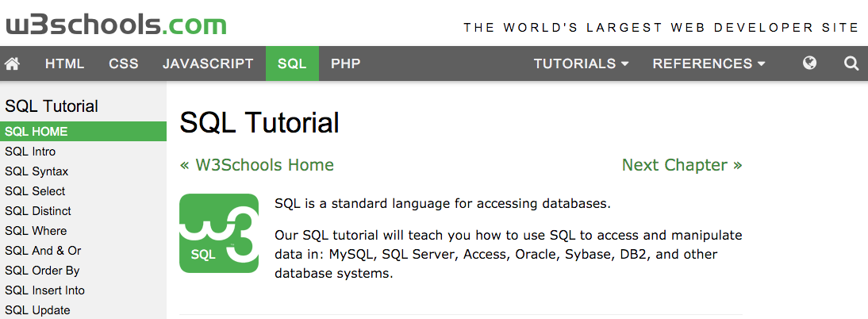Image resolution: width=868 pixels, height=319 pixels.
Task: Open the JAVASCRIPT tab
Action: (208, 63)
